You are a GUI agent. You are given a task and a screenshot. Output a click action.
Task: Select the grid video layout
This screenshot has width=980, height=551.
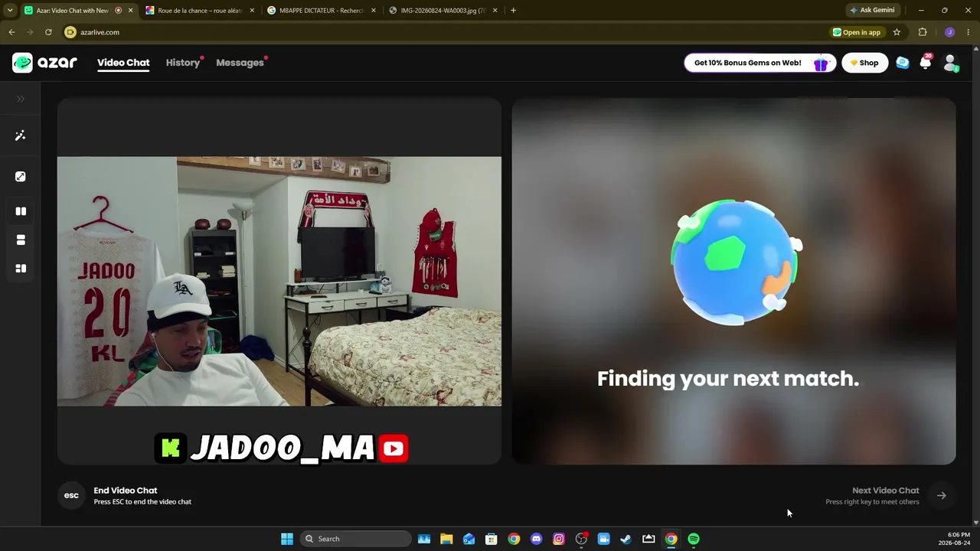pos(21,269)
